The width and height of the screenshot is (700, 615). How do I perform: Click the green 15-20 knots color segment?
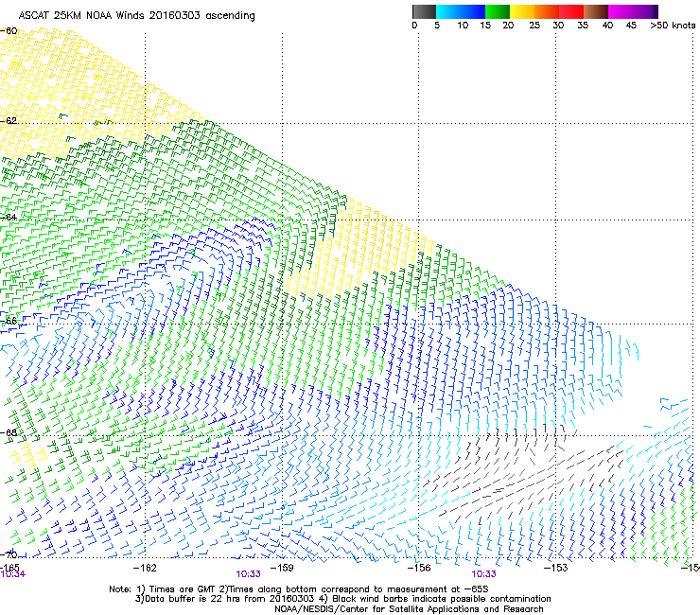coord(498,11)
